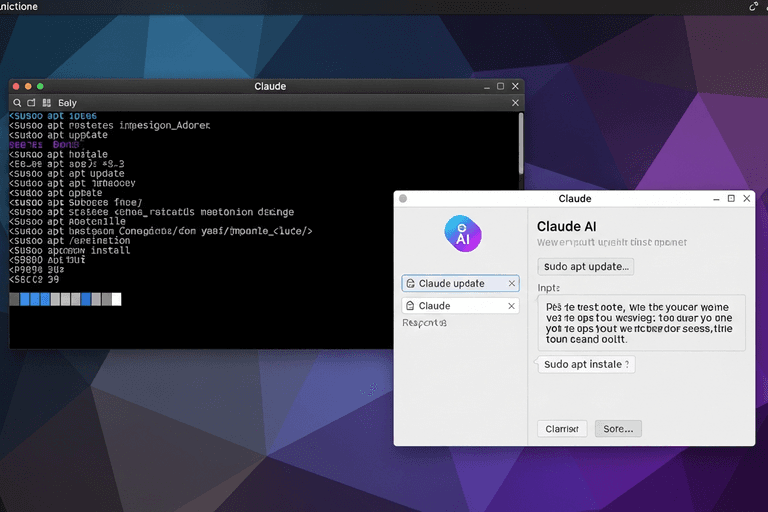Click the Claude AI logo icon

pos(463,234)
